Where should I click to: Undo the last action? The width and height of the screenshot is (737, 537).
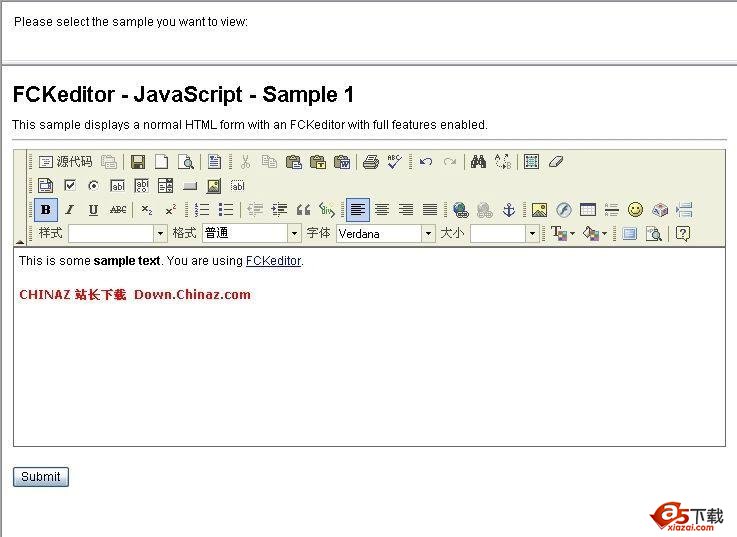(x=426, y=162)
